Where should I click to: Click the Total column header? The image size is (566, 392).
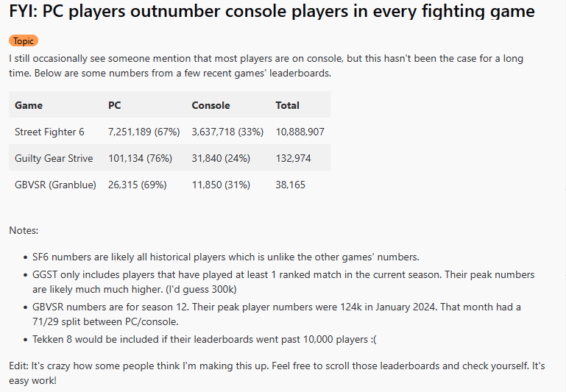point(287,105)
